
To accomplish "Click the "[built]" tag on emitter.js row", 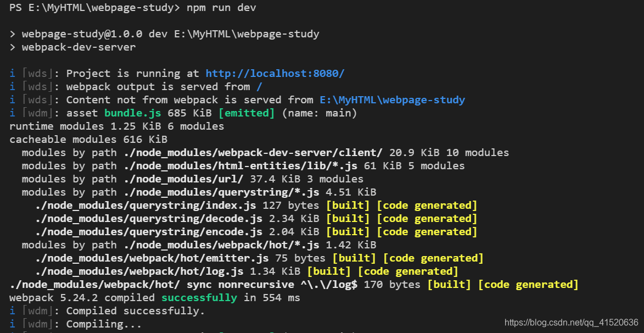I will pos(354,258).
